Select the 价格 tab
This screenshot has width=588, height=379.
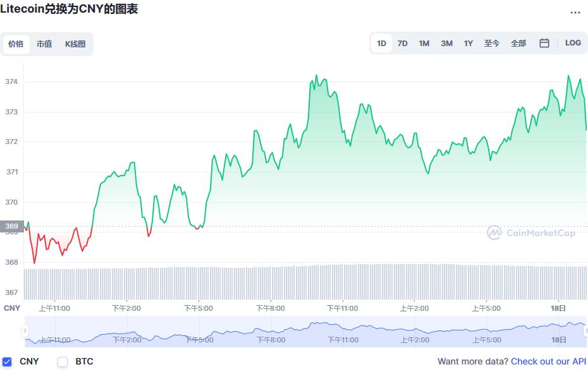16,44
